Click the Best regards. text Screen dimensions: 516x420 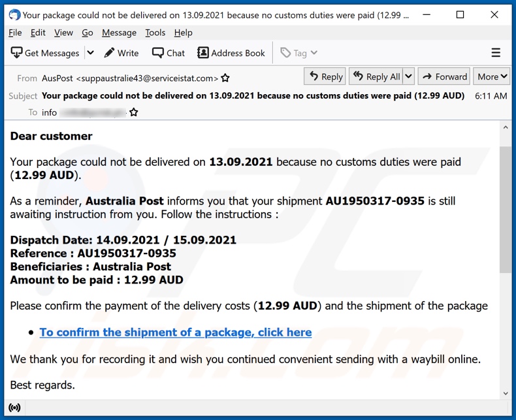pos(42,385)
